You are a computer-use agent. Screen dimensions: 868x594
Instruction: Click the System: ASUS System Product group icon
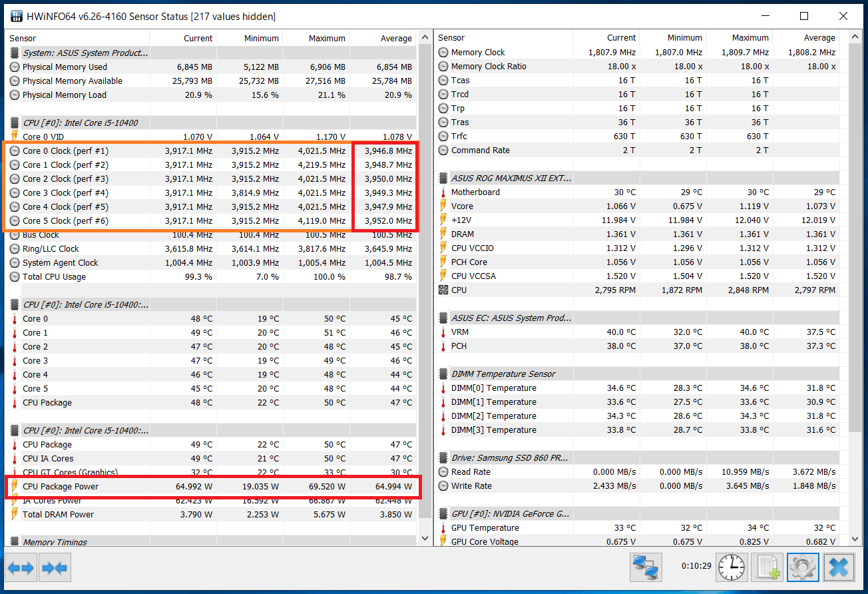tap(15, 53)
